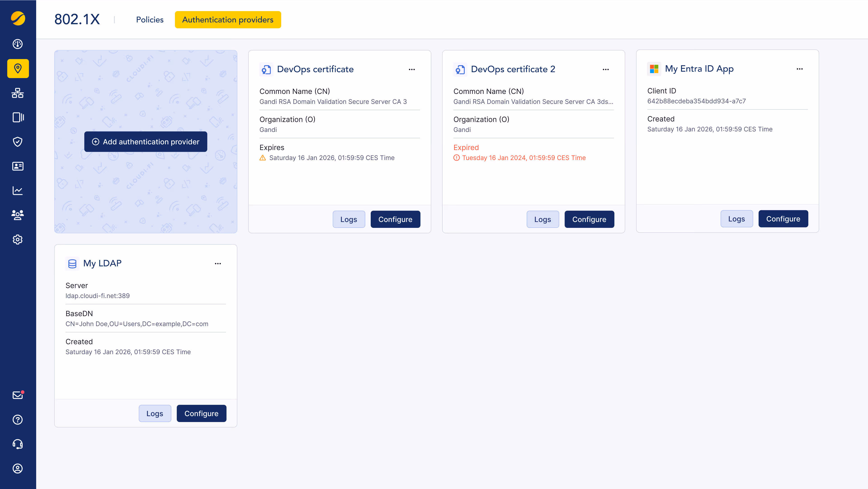Click the users group sidebar icon
The height and width of the screenshot is (489, 868).
[18, 215]
